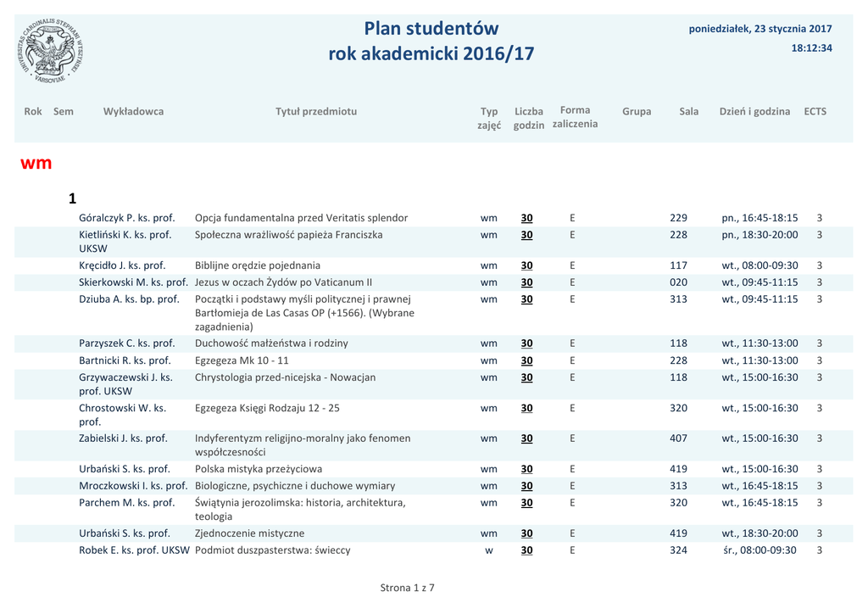Click the Wykładowca column header
Viewport: 868px width, 614px height.
133,111
